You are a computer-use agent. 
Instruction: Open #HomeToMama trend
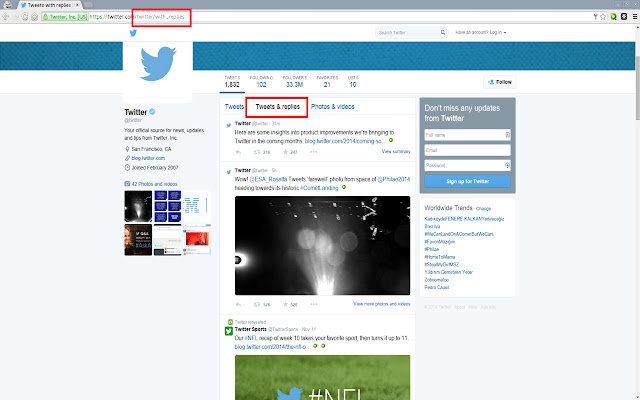tap(440, 257)
